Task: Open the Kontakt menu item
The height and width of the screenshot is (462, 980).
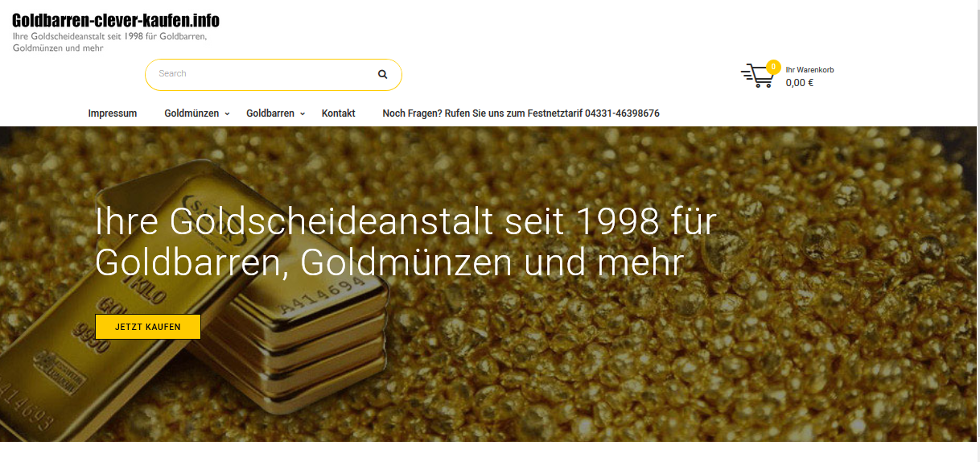Action: coord(339,113)
